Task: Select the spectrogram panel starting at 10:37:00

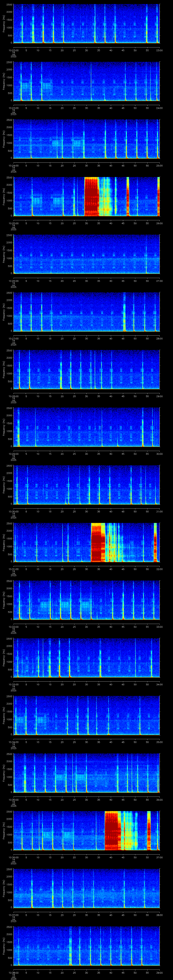Action: 87,888
